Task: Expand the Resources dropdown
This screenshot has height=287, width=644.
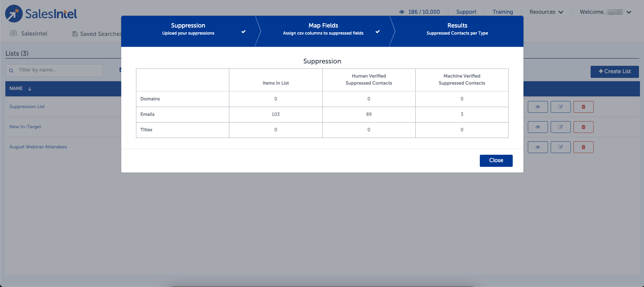Action: tap(546, 12)
